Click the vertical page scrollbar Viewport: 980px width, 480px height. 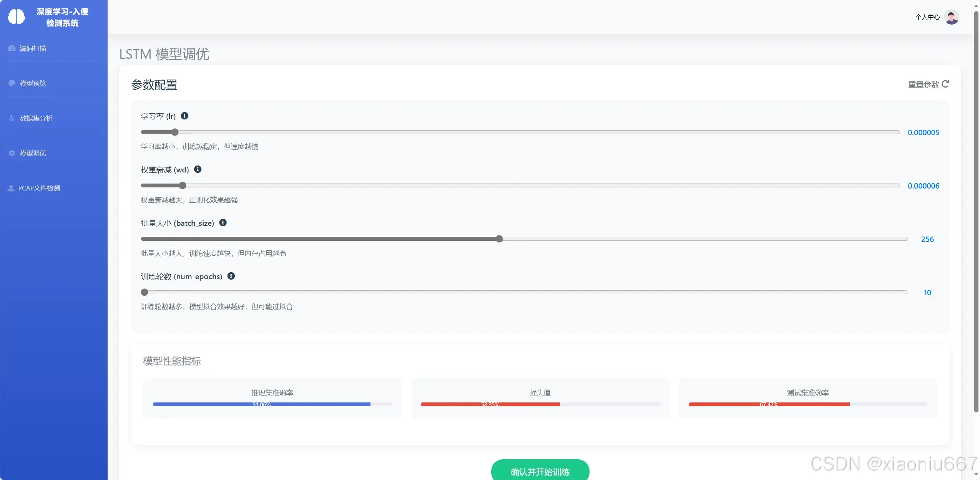coord(976,211)
